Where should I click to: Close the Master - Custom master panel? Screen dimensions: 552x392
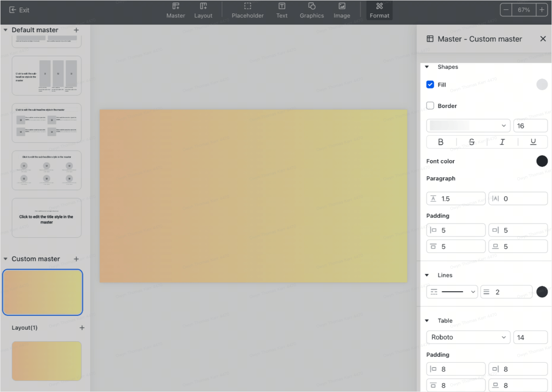point(543,39)
